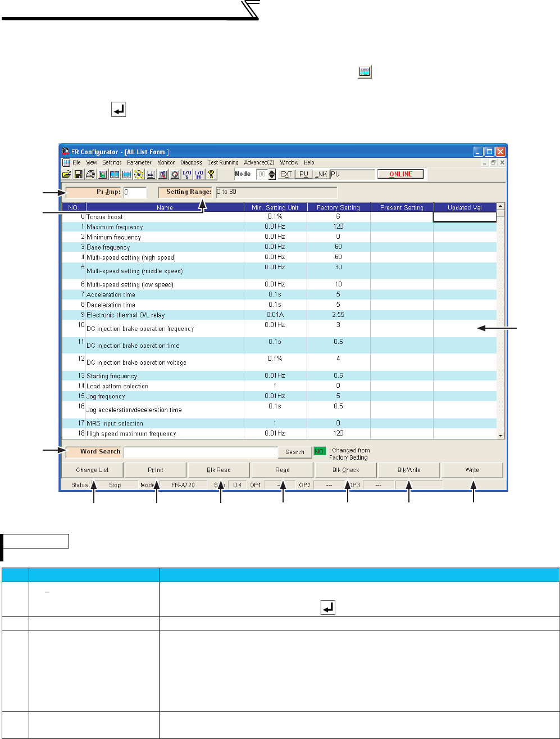The width and height of the screenshot is (560, 739).
Task: Adjust the Node number spinner arrows
Action: (x=272, y=174)
